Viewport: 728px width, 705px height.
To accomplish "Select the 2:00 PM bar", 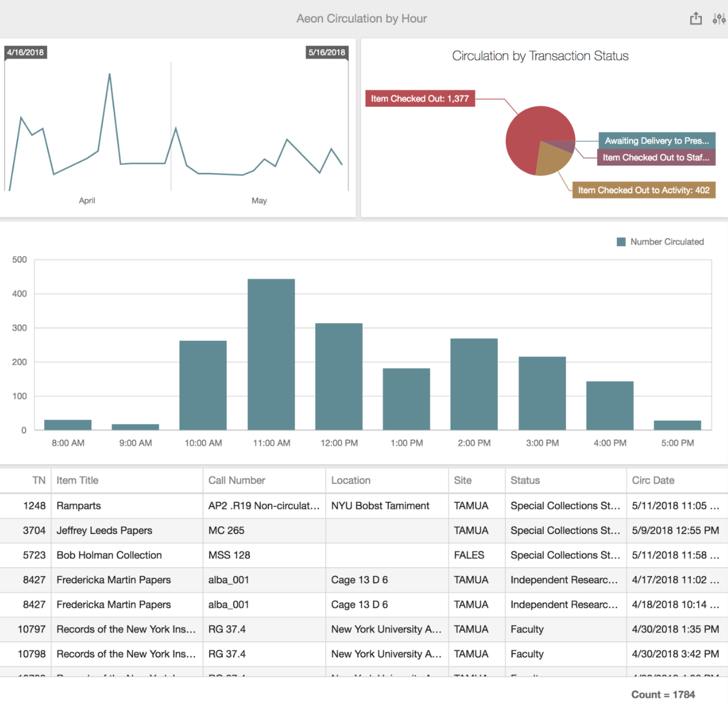I will [474, 384].
